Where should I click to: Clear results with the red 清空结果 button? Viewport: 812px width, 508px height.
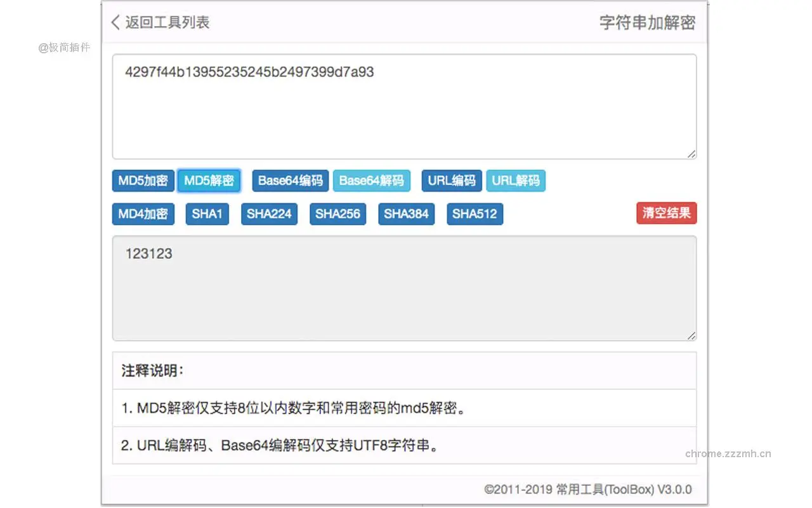(x=666, y=213)
